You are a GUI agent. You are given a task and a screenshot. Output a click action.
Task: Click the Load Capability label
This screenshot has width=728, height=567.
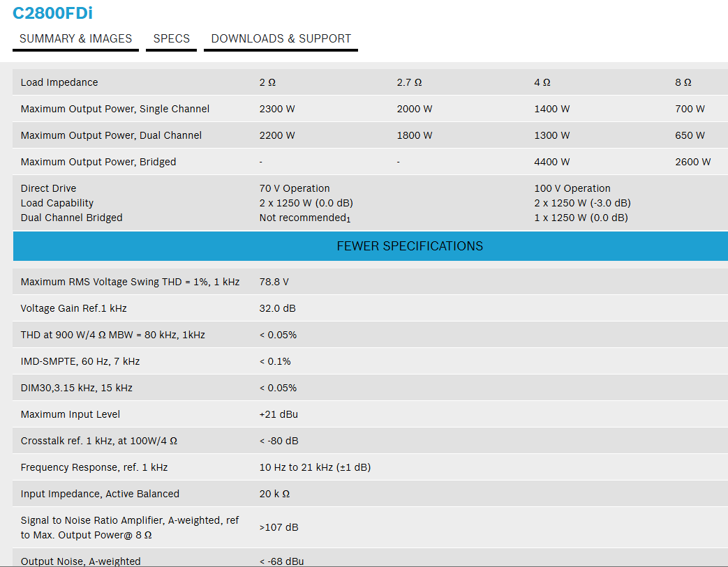(57, 203)
